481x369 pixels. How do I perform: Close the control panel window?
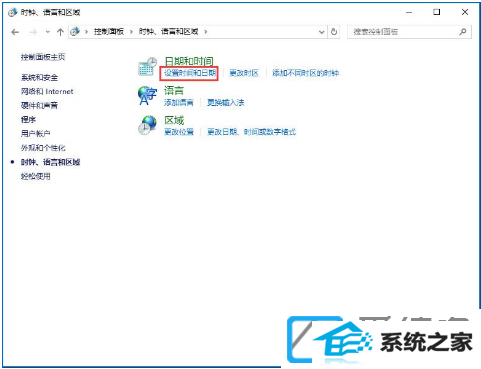click(465, 12)
